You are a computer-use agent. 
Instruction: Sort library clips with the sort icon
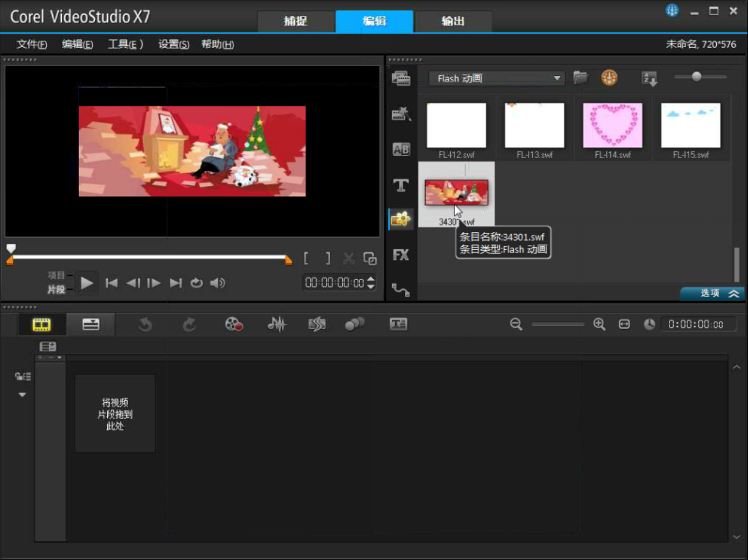pos(649,78)
